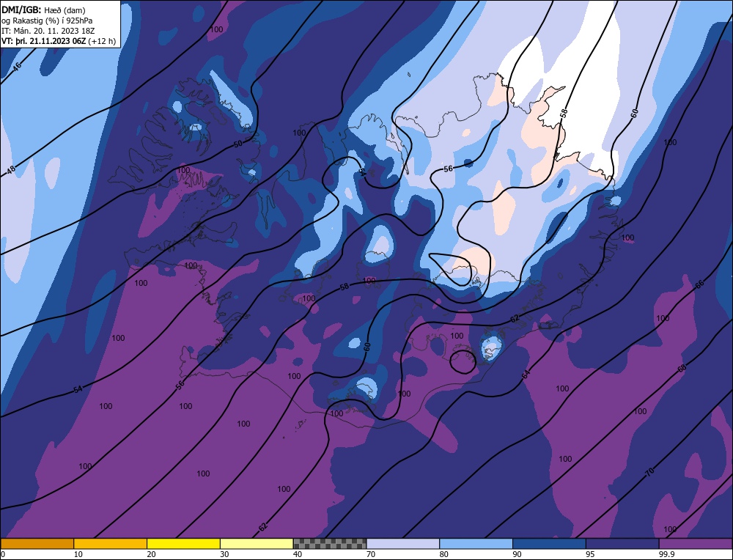
Task: Click the '99.9' legend tick label
Action: point(666,554)
